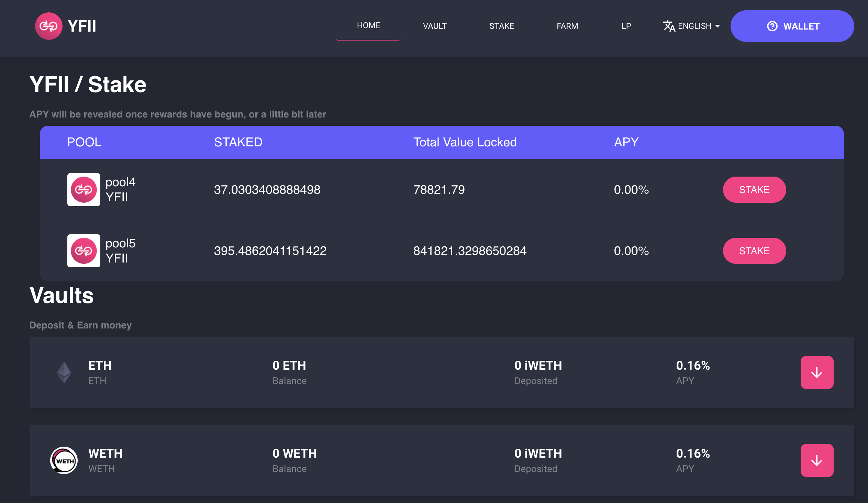The height and width of the screenshot is (503, 868).
Task: Click the Total Value Locked header
Action: (465, 142)
